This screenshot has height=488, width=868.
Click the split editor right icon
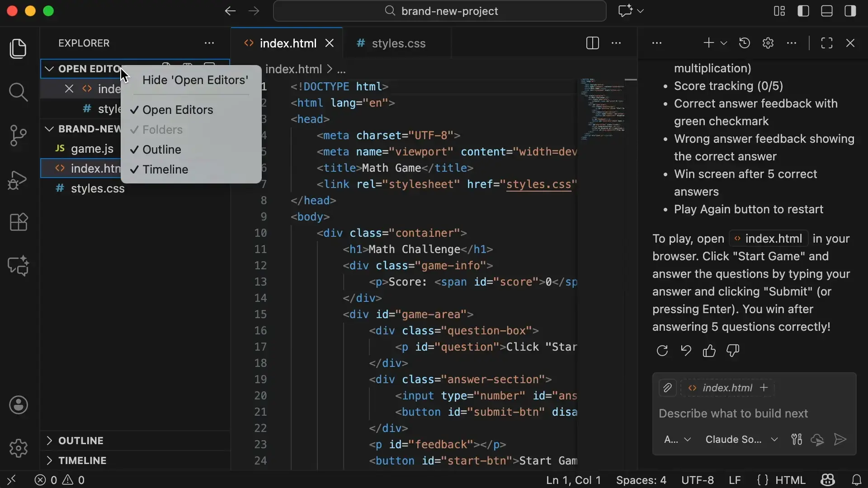592,43
